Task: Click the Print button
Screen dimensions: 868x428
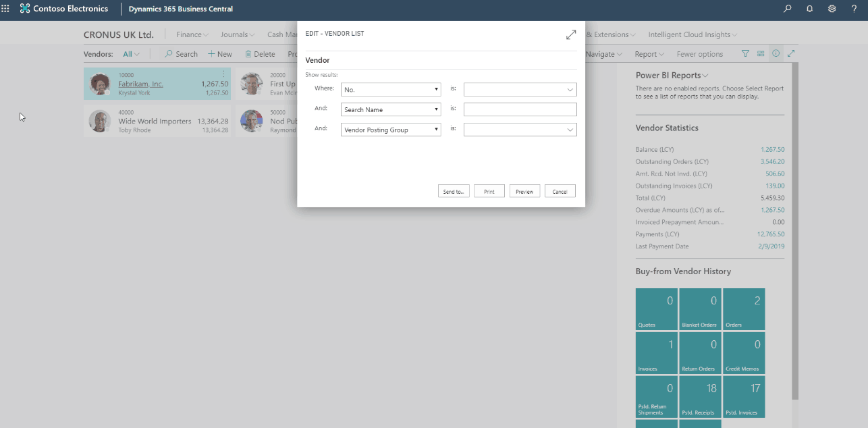Action: click(x=489, y=192)
